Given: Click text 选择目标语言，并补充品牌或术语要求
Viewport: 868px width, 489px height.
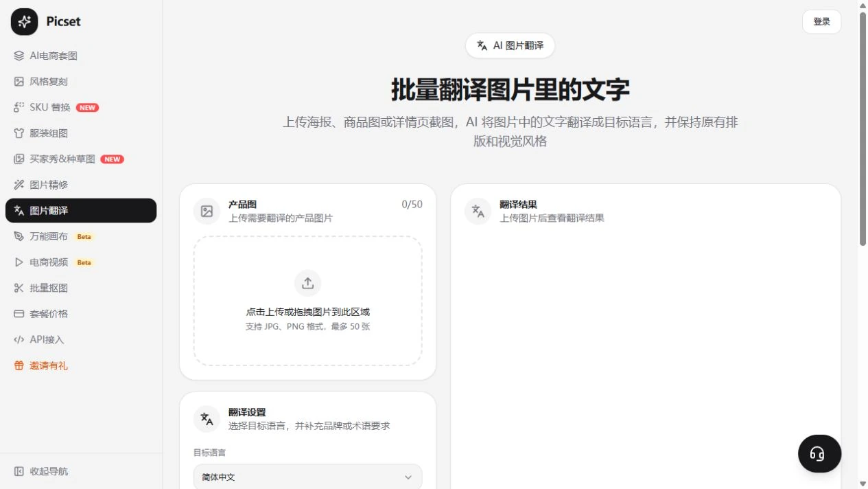Looking at the screenshot, I should (309, 425).
